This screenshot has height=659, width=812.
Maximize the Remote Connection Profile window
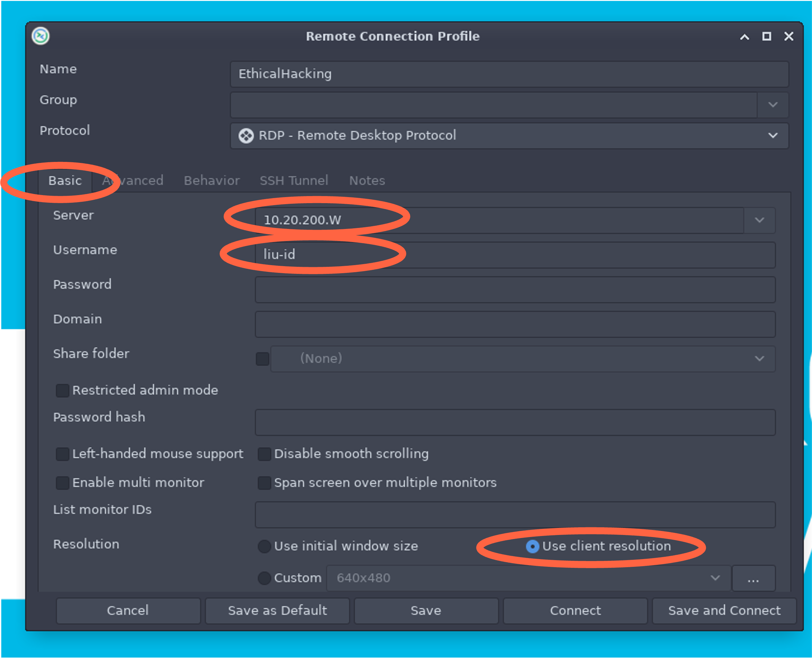coord(766,36)
